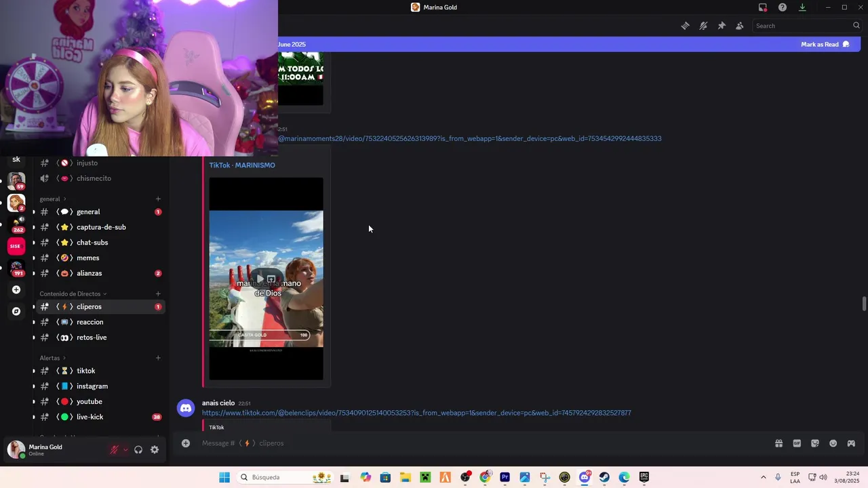The width and height of the screenshot is (868, 488).
Task: Select the pink SISE server icon
Action: (16, 246)
